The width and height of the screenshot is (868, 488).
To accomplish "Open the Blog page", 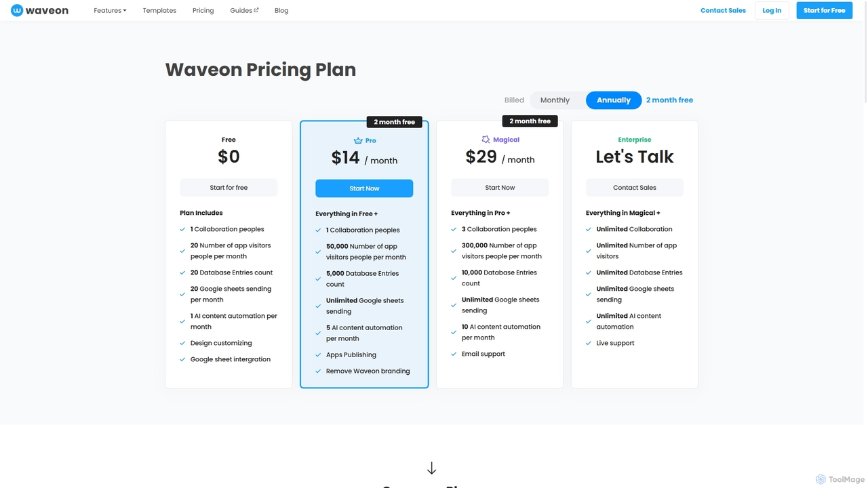I will click(281, 11).
